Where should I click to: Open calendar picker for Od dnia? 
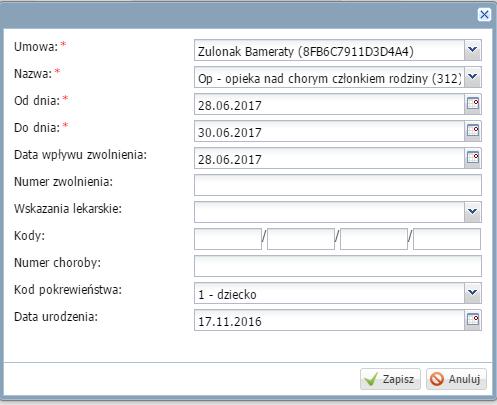tap(473, 104)
